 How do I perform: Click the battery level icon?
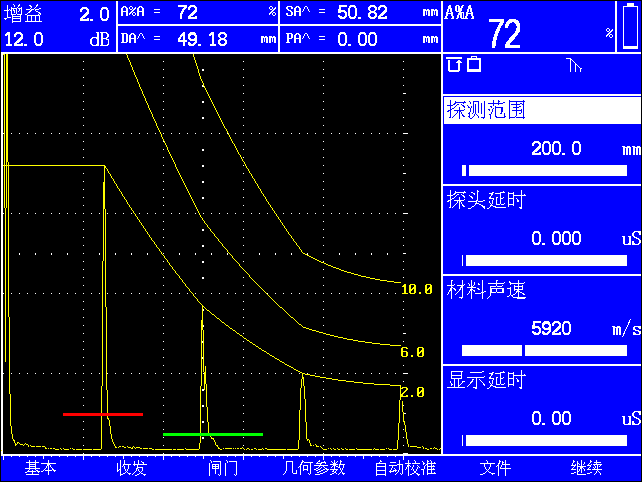click(630, 26)
